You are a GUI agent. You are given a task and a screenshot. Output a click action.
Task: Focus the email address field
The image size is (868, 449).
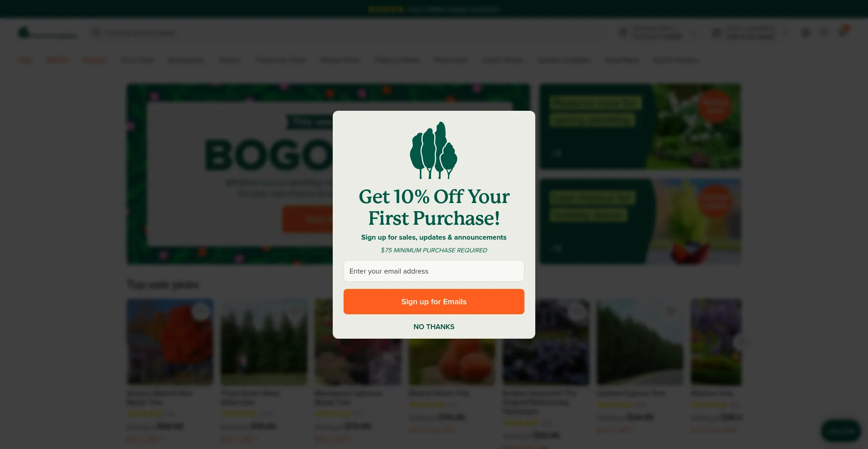[x=434, y=271]
